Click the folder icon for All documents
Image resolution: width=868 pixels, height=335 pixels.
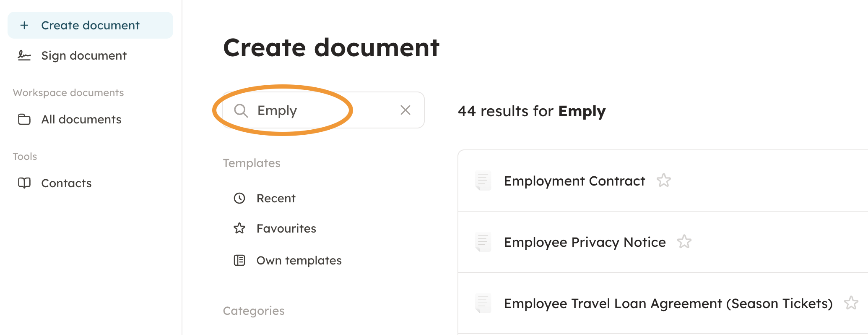[x=24, y=119]
